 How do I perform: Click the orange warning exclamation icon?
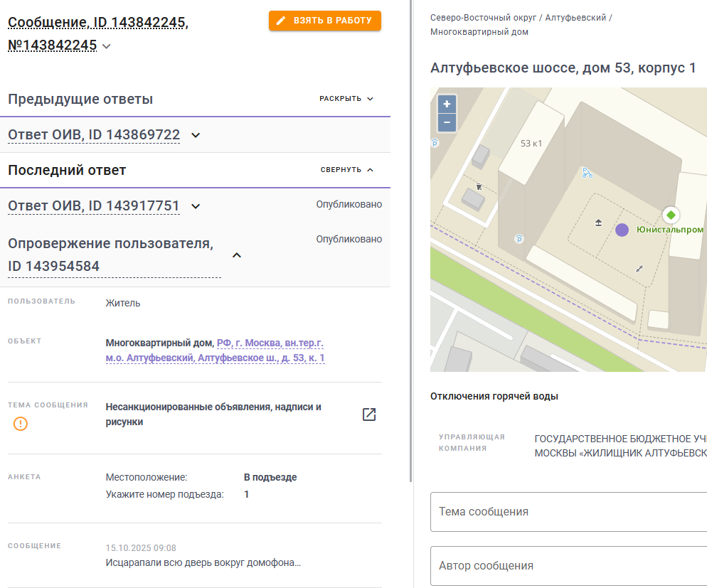tap(21, 424)
